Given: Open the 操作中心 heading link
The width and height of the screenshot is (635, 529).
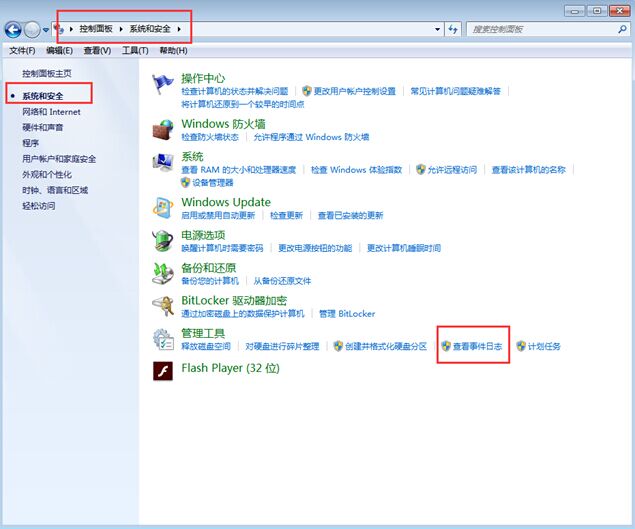Looking at the screenshot, I should point(203,78).
